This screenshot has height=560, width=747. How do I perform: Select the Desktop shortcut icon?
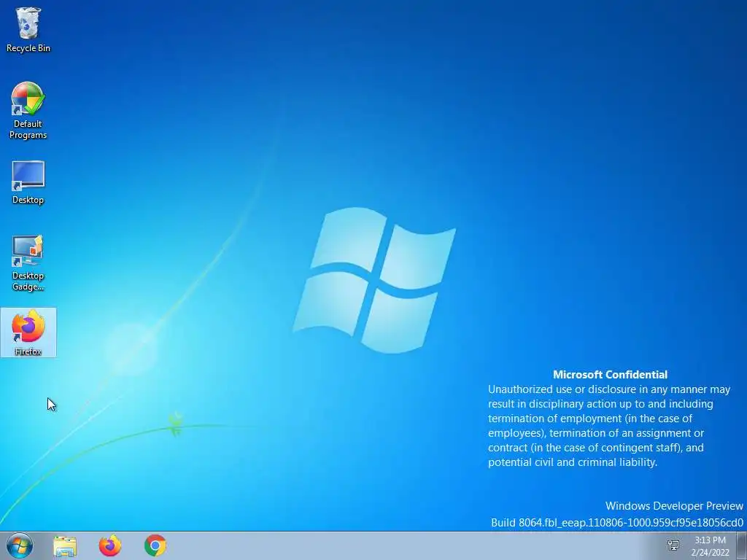[28, 183]
